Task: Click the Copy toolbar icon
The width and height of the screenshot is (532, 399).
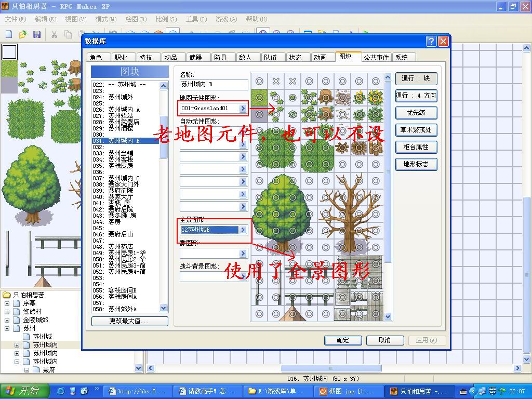Action: pos(68,34)
